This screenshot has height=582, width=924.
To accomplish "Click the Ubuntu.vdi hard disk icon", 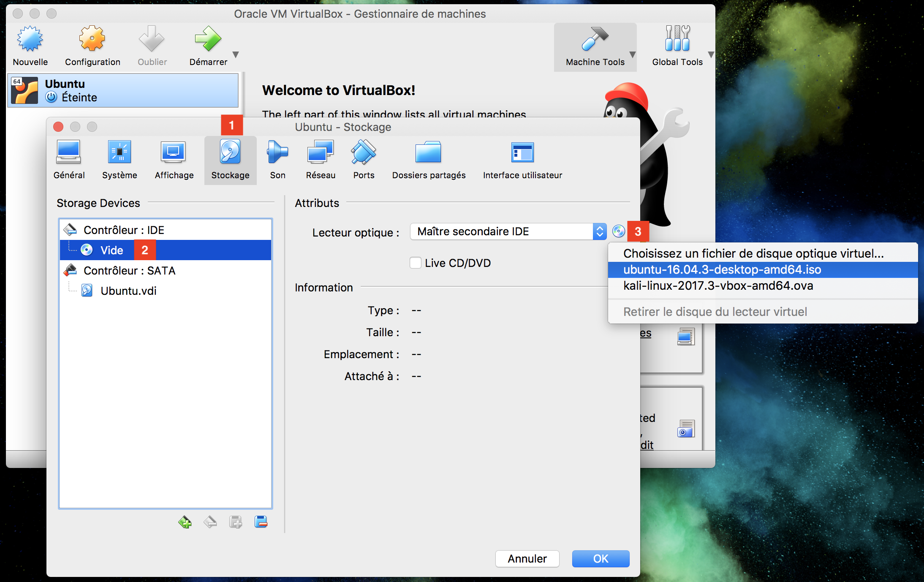I will 87,291.
